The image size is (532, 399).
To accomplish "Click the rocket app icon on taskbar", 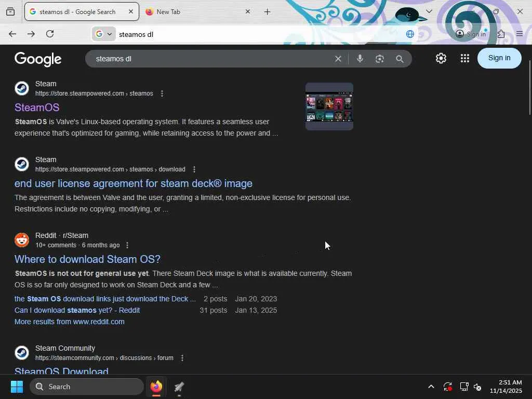I will (x=179, y=387).
